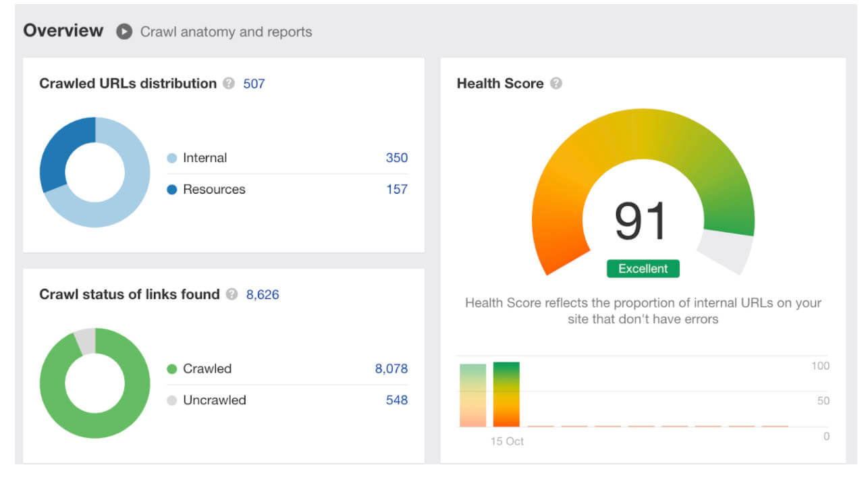Click help icon for Crawl status of links
This screenshot has width=868, height=490.
(232, 295)
